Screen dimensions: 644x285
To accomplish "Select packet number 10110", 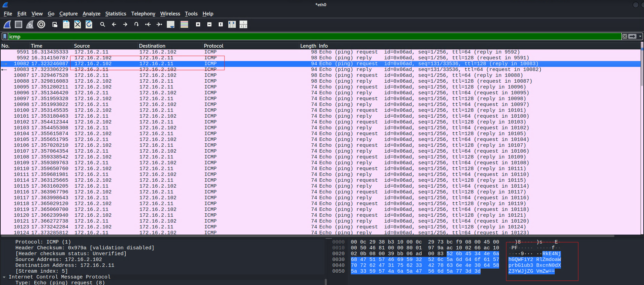I will click(x=320, y=168).
